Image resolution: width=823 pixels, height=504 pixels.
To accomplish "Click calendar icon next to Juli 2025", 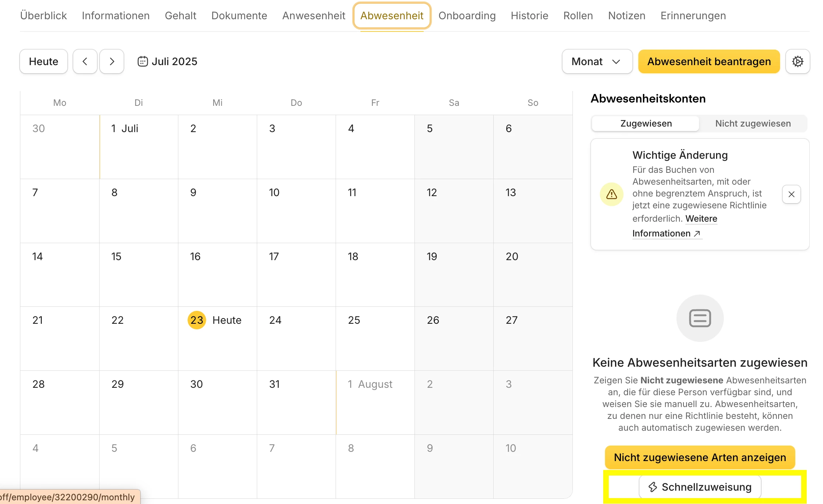I will pos(142,61).
